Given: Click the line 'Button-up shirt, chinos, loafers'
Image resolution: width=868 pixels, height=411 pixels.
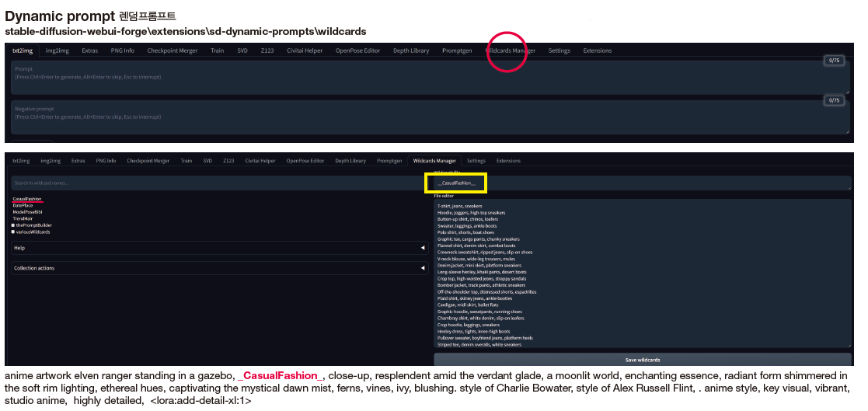Looking at the screenshot, I should tap(467, 219).
